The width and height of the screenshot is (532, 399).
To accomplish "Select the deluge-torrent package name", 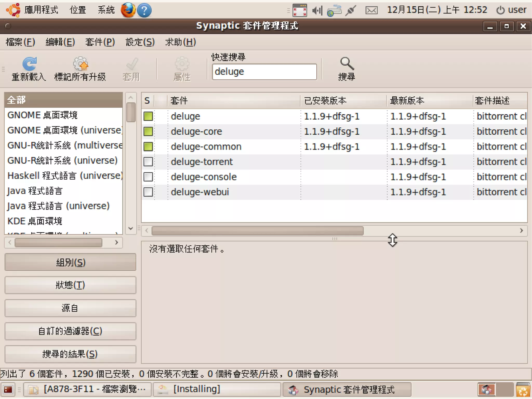I will [x=202, y=162].
